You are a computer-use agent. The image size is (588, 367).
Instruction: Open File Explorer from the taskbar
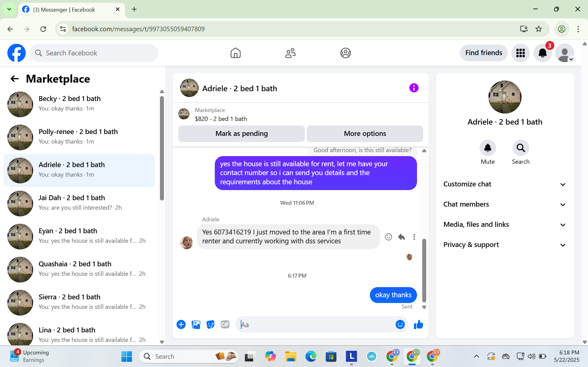(290, 356)
